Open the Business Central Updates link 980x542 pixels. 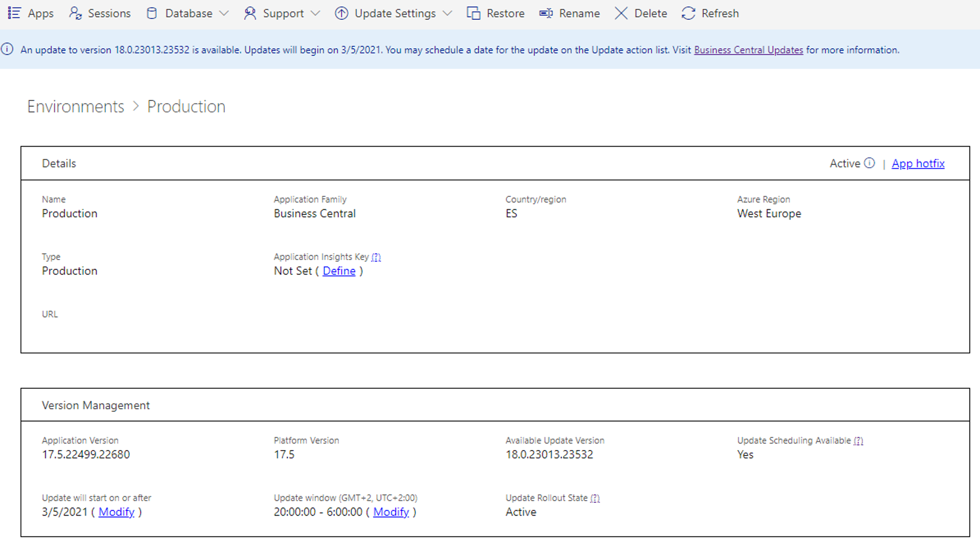click(x=748, y=50)
